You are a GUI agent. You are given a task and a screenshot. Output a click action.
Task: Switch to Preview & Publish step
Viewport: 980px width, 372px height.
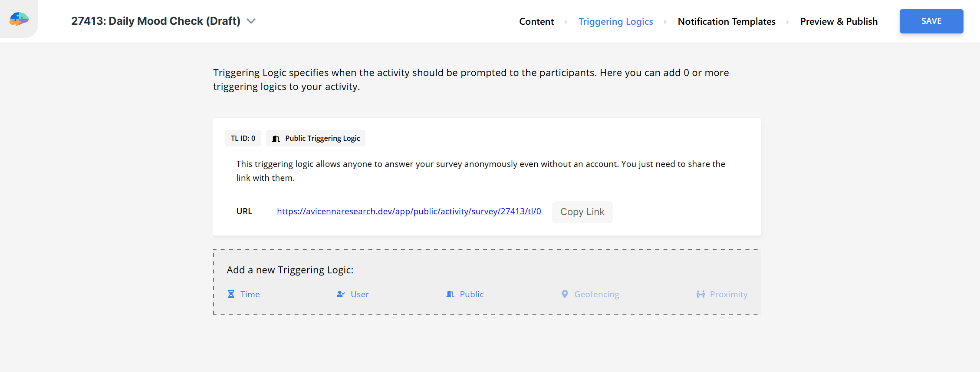[839, 21]
